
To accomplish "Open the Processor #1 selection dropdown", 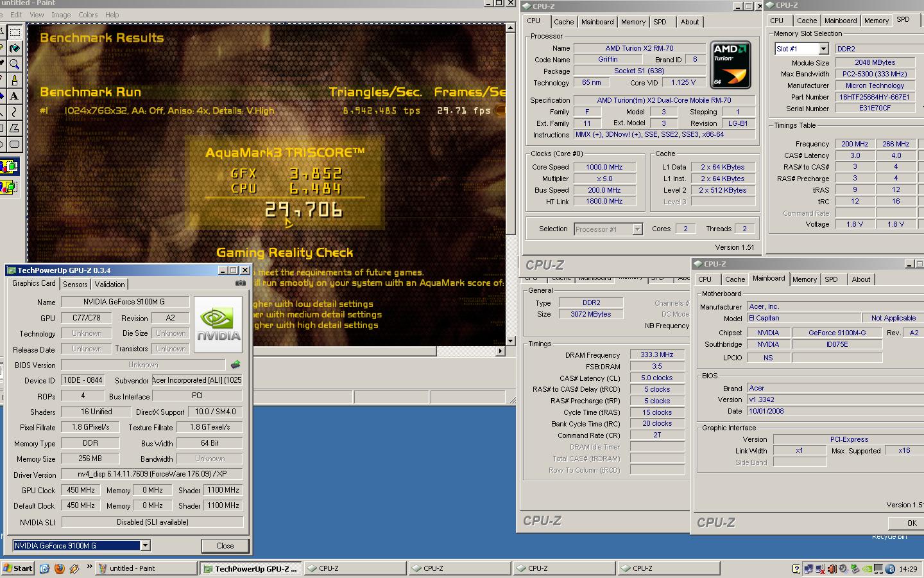I will click(637, 229).
